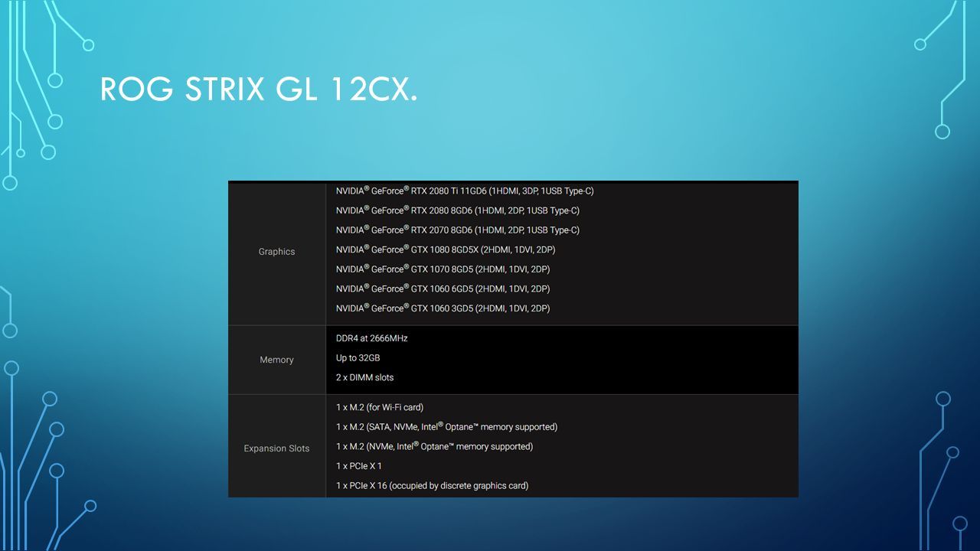Click the specification table image
Screen dimensions: 980x551
[x=513, y=339]
